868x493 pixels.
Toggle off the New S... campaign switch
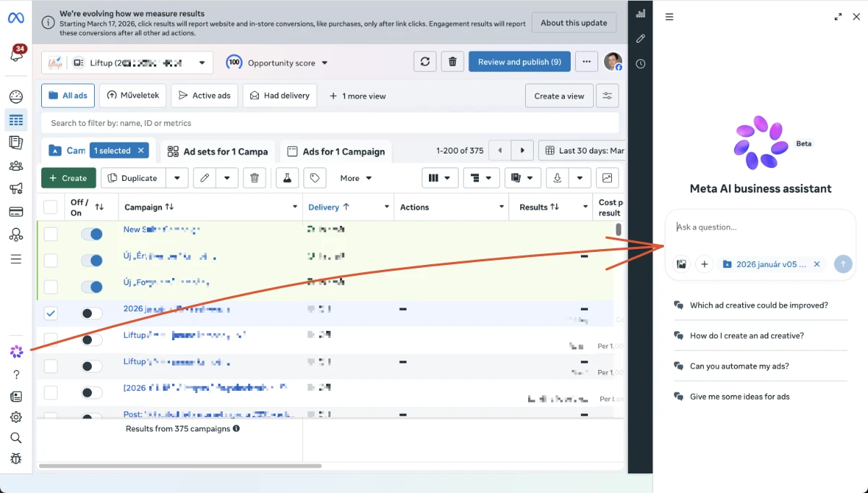[x=91, y=234]
